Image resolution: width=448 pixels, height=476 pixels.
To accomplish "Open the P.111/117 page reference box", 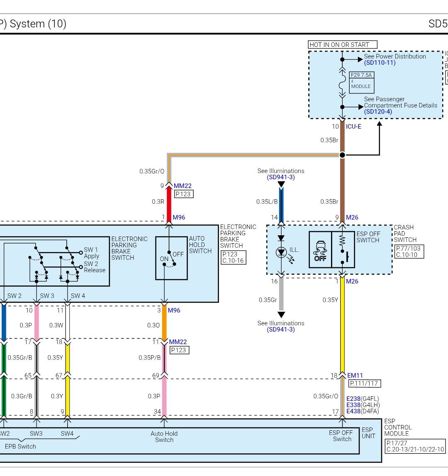I will coord(364,383).
